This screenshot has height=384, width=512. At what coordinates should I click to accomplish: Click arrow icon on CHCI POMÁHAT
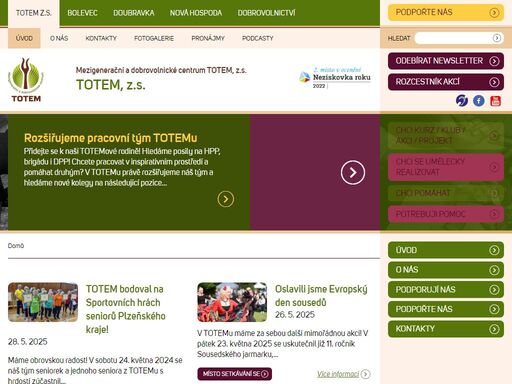pyautogui.click(x=494, y=193)
